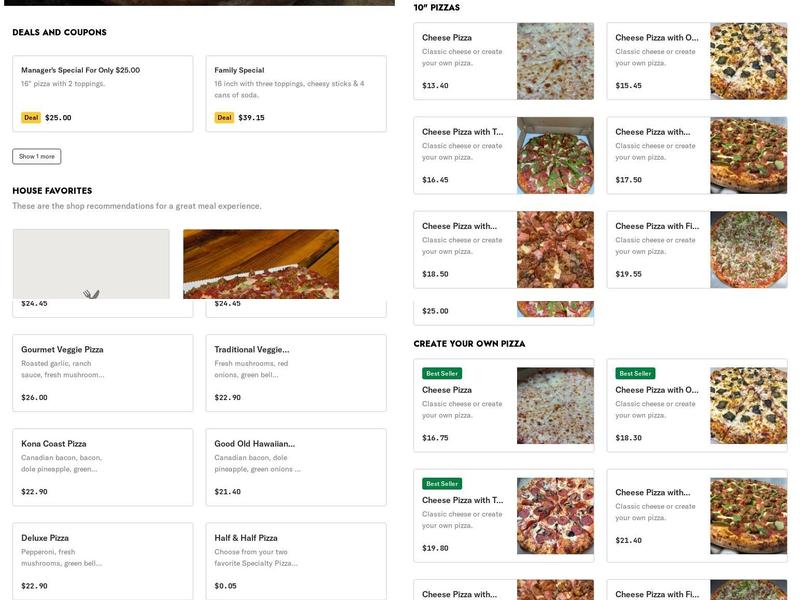Click the Deal badge on Family Special
The height and width of the screenshot is (600, 800).
223,116
